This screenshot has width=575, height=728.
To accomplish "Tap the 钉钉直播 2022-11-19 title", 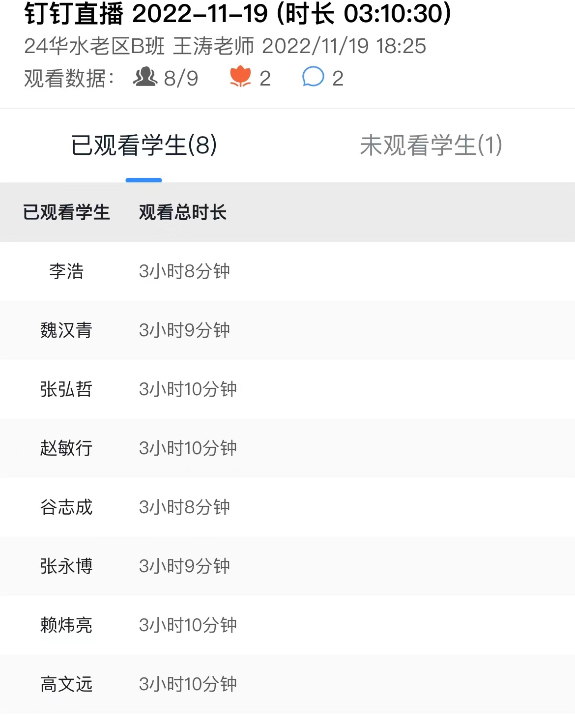I will pyautogui.click(x=238, y=13).
